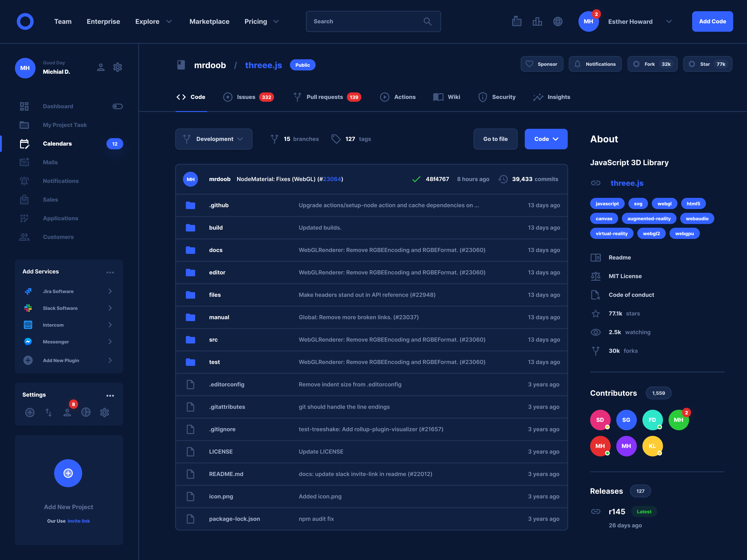Open Add Services three-dot menu

pos(110,272)
